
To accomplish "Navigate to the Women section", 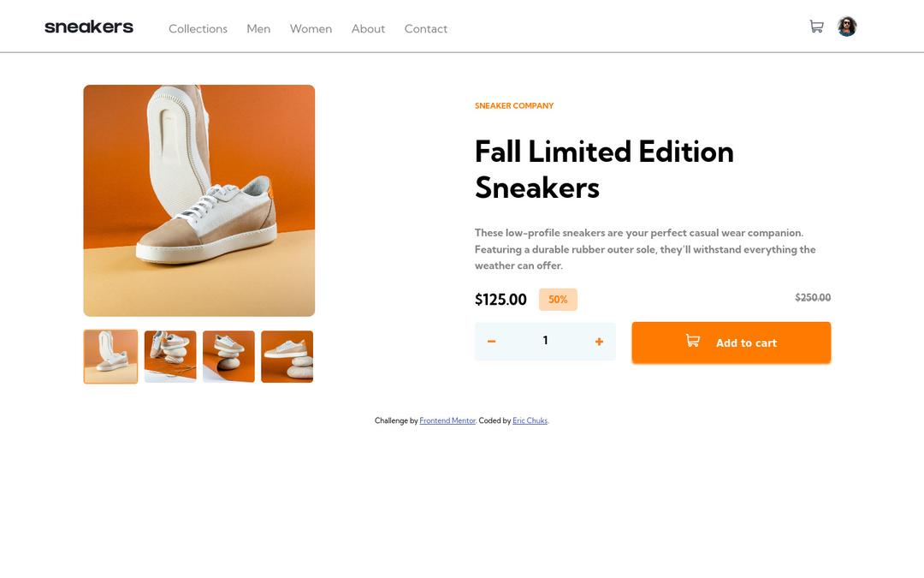I will (311, 28).
